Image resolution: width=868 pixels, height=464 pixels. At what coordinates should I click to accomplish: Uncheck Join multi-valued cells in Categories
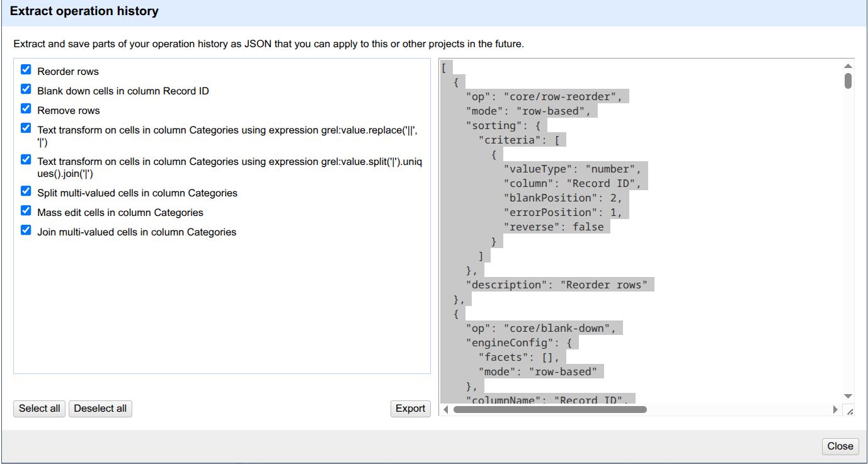(26, 230)
